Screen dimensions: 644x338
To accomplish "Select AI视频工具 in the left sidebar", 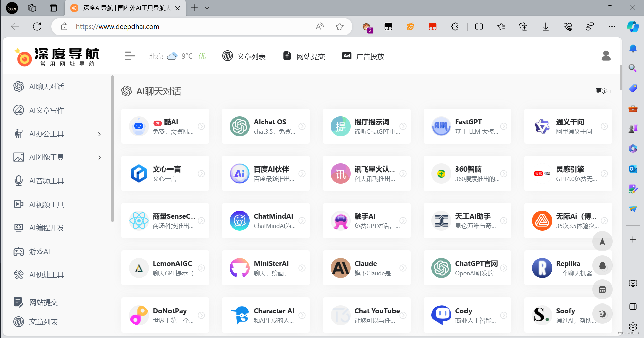I will pos(47,204).
